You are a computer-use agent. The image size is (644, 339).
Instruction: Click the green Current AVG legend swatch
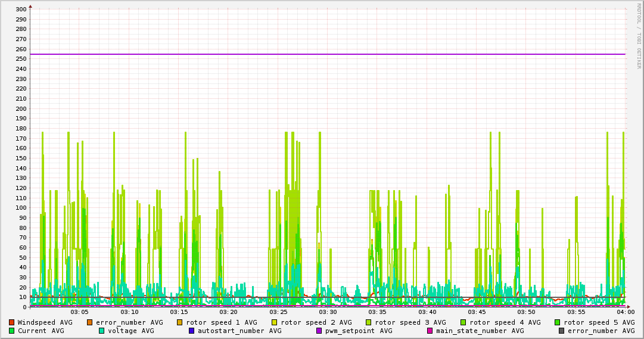[11, 331]
